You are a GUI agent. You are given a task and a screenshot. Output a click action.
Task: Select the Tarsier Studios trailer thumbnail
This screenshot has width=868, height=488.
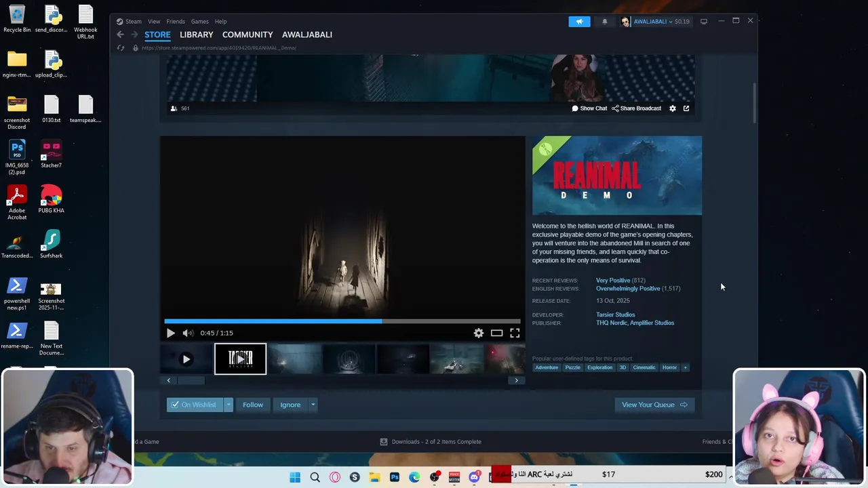tap(240, 359)
